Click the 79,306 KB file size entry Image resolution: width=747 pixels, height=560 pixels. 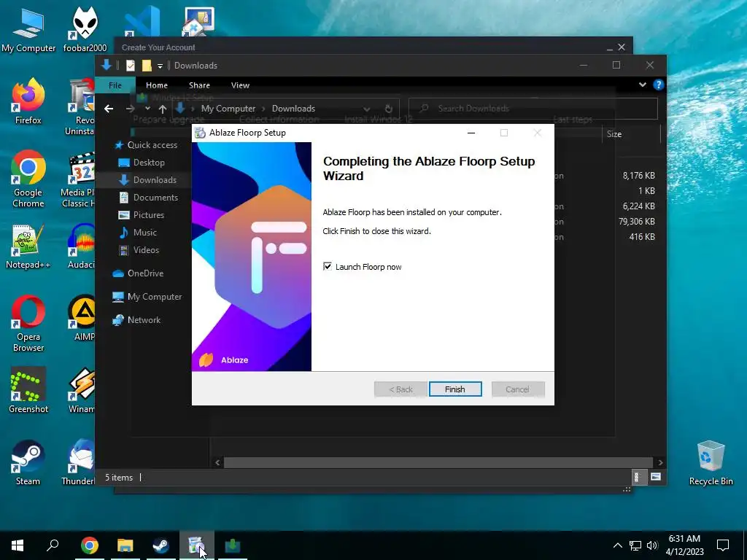[636, 222]
